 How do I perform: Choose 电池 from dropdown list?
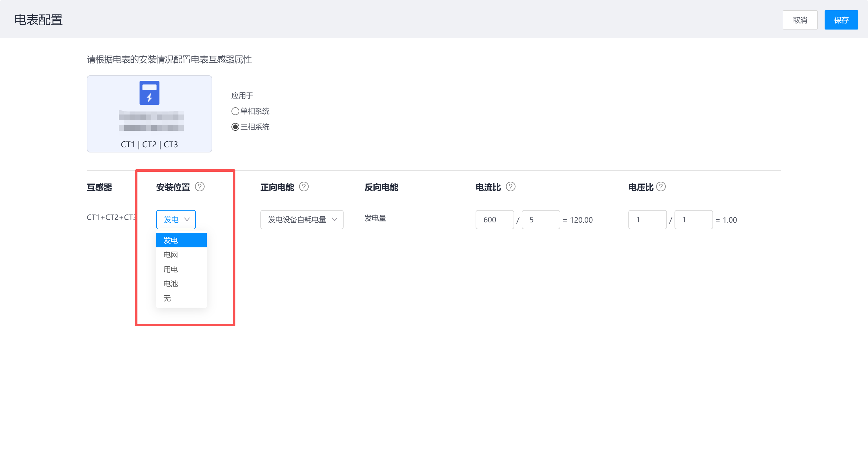tap(171, 284)
